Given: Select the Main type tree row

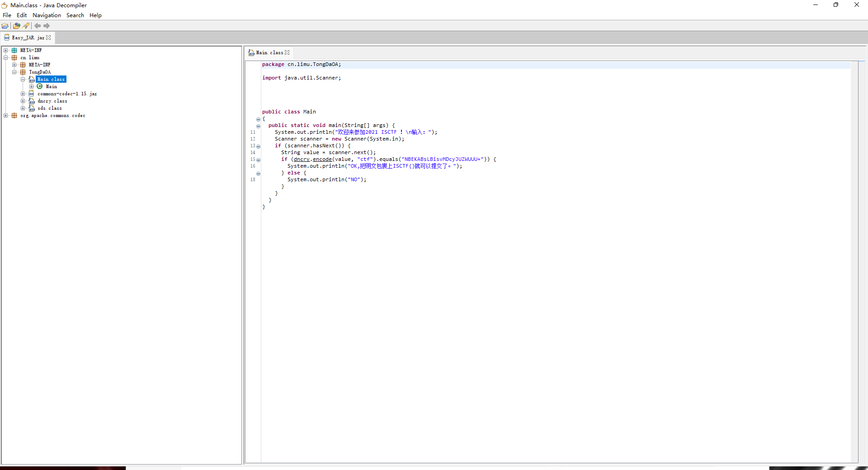Looking at the screenshot, I should (52, 86).
